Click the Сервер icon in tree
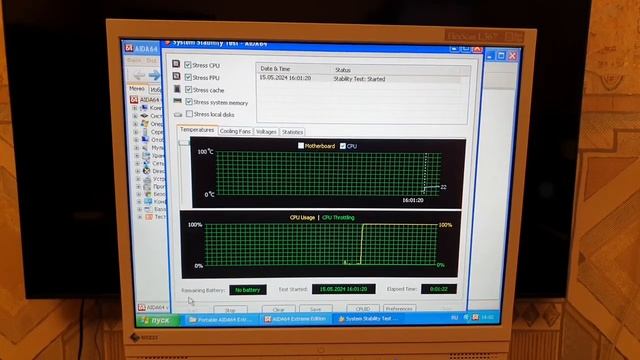This screenshot has height=360, width=640. (x=145, y=131)
